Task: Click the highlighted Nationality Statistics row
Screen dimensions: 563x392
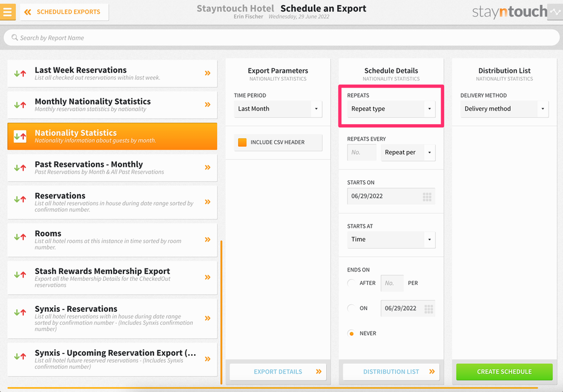Action: 113,136
